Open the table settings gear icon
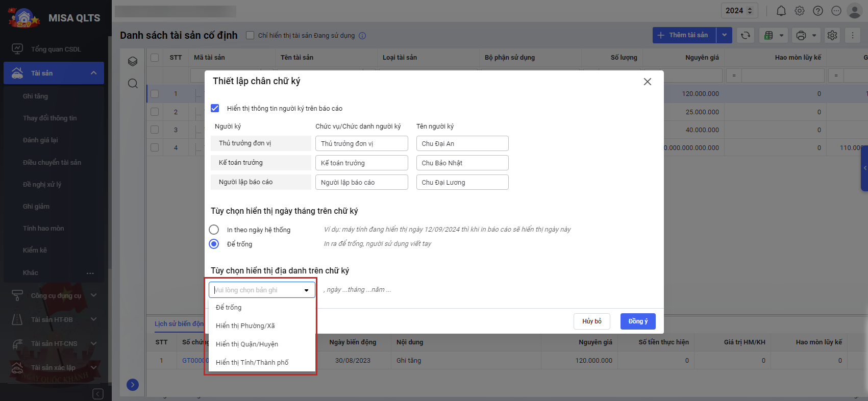 click(x=832, y=35)
